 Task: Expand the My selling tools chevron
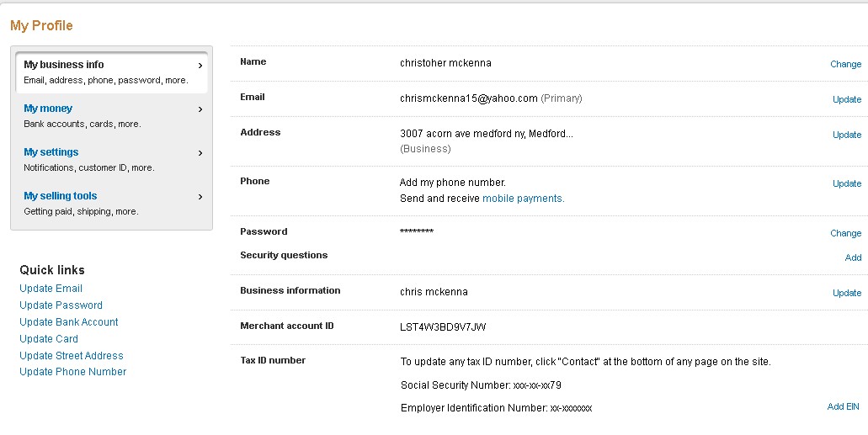(x=200, y=196)
